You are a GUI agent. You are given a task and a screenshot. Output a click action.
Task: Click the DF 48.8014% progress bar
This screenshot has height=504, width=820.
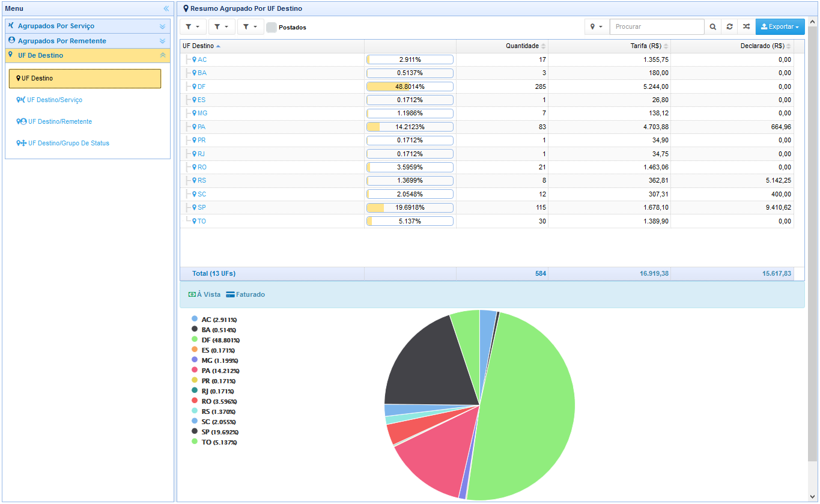[410, 87]
